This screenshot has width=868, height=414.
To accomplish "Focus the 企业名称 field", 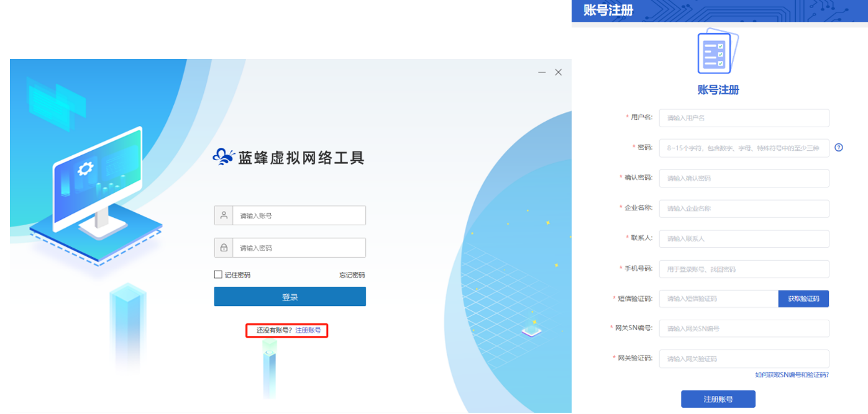I will point(744,209).
